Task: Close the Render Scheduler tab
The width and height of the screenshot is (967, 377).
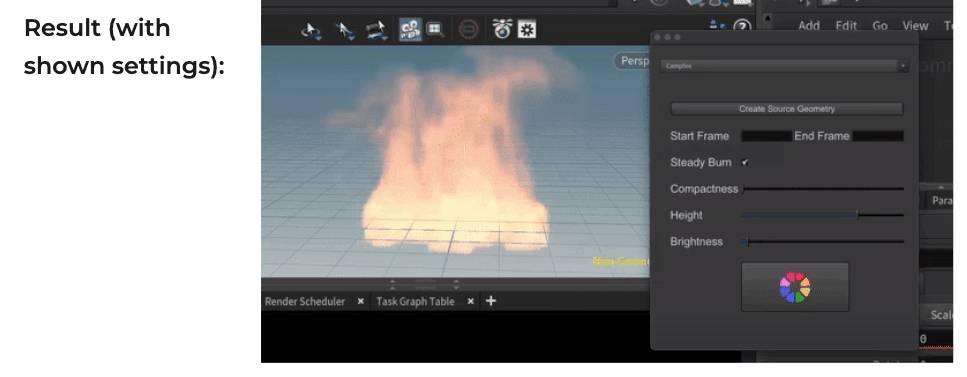Action: point(361,302)
